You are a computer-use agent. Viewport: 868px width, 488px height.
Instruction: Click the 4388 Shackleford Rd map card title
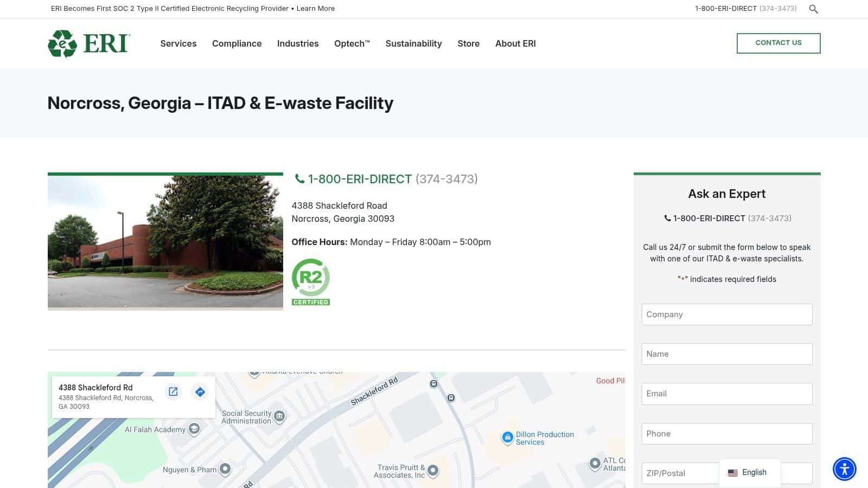(x=95, y=388)
